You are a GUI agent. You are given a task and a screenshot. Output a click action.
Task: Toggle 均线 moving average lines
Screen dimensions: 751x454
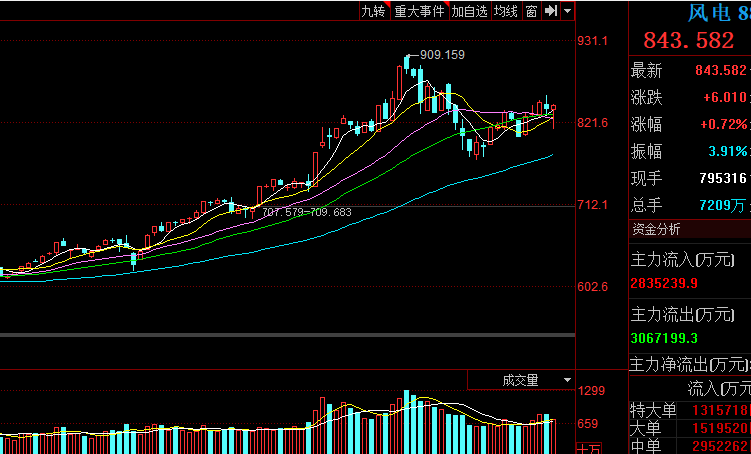(x=506, y=11)
